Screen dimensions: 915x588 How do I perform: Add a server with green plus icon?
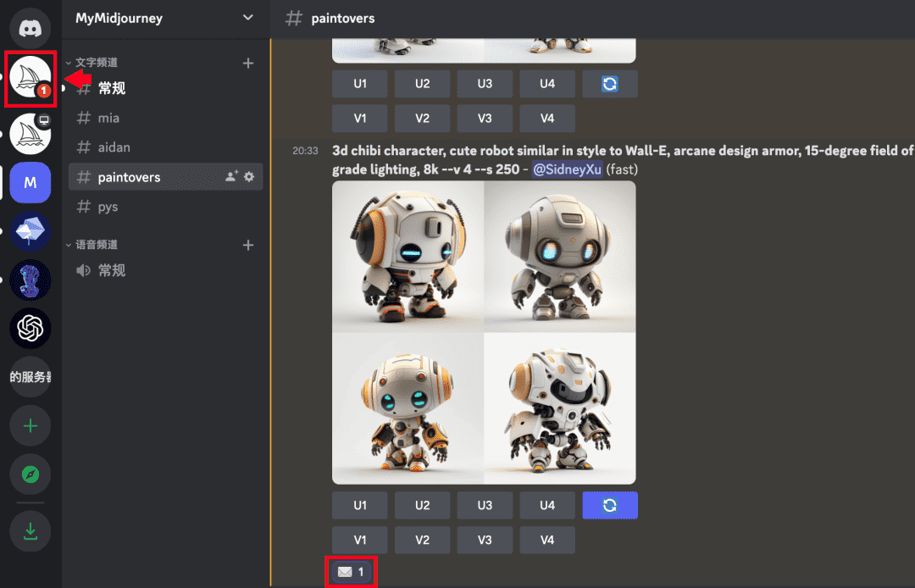(x=30, y=426)
